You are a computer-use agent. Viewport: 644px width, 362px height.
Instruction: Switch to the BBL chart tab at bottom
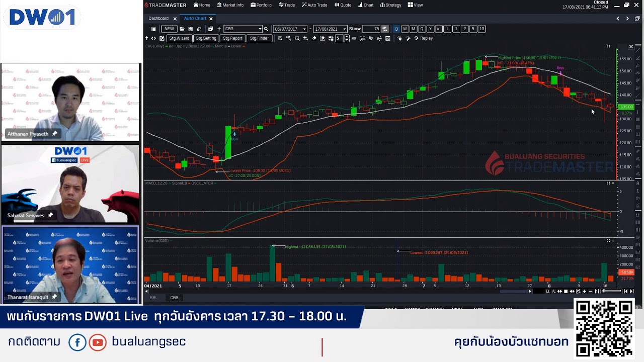pos(153,298)
